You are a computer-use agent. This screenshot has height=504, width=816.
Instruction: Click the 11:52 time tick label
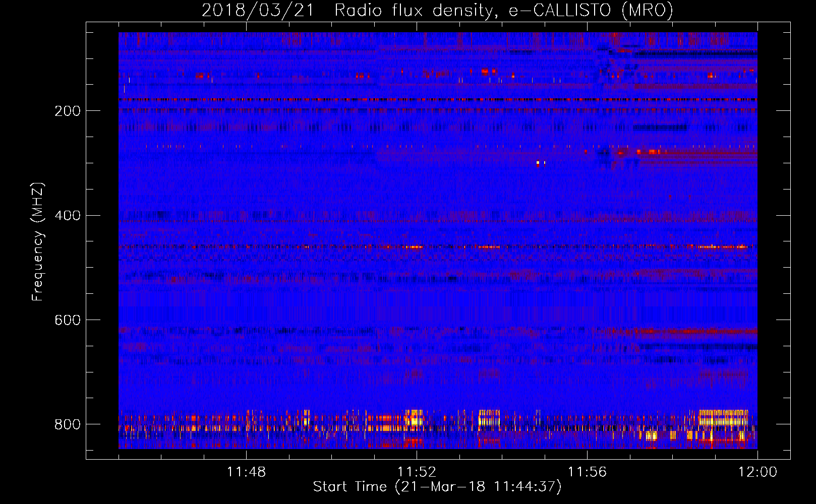[x=417, y=472]
